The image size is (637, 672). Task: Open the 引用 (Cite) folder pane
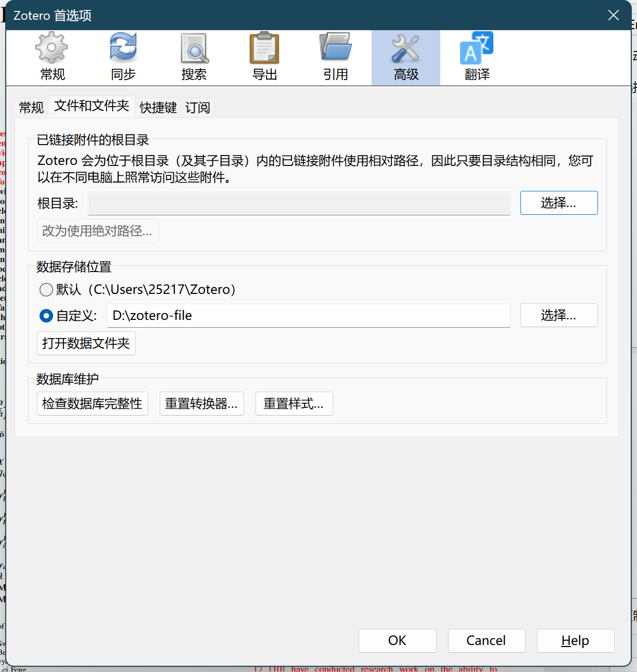point(336,58)
